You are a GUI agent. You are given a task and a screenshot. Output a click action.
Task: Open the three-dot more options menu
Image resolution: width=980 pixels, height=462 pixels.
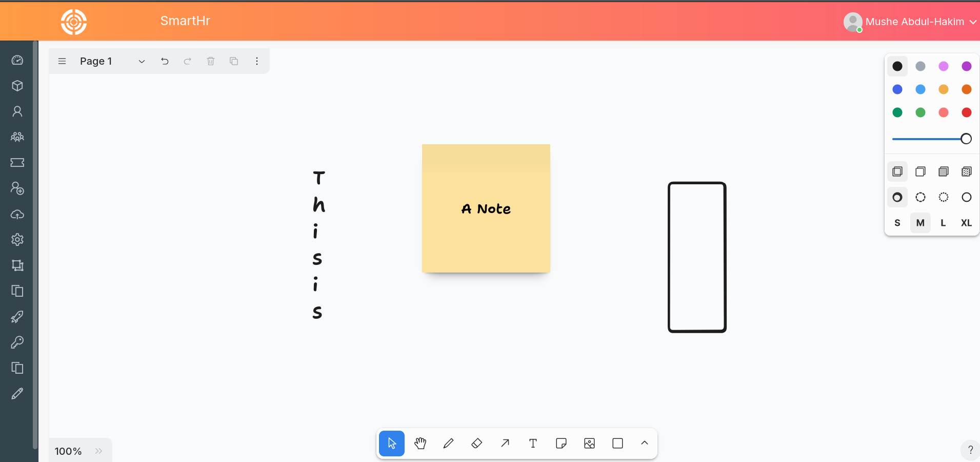pyautogui.click(x=257, y=61)
